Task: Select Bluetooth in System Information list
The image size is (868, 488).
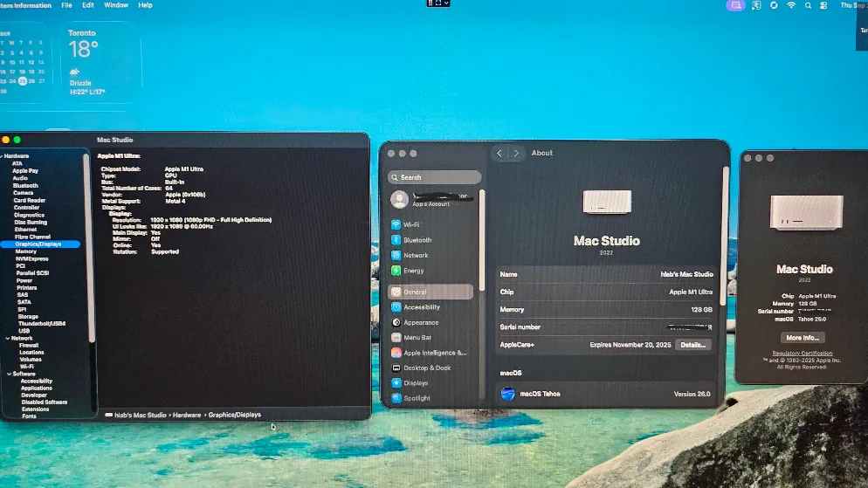Action: point(25,185)
